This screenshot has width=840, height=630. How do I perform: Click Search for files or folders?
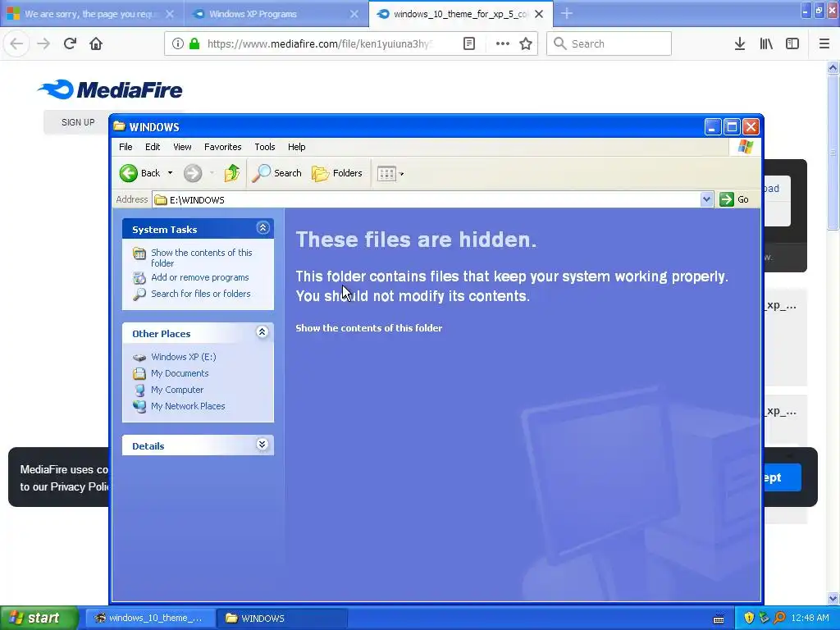pos(201,294)
